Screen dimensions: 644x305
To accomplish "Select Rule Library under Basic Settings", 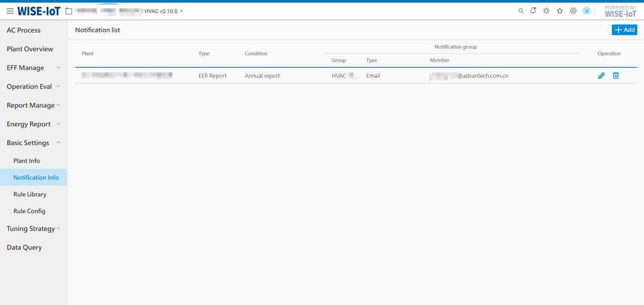I will 30,195.
